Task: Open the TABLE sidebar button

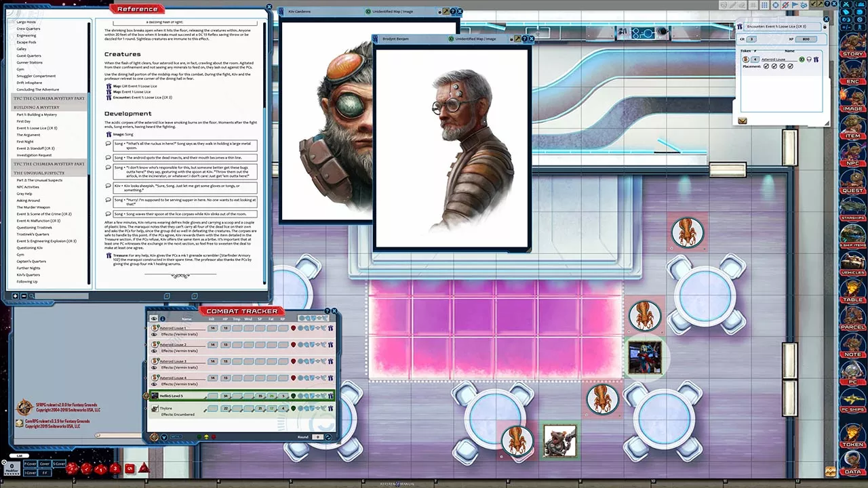Action: [852, 291]
